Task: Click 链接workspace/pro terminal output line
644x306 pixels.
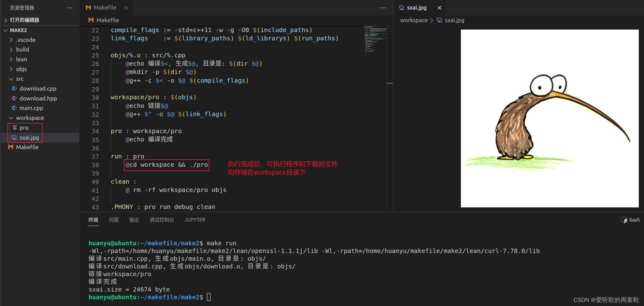Action: tap(120, 274)
